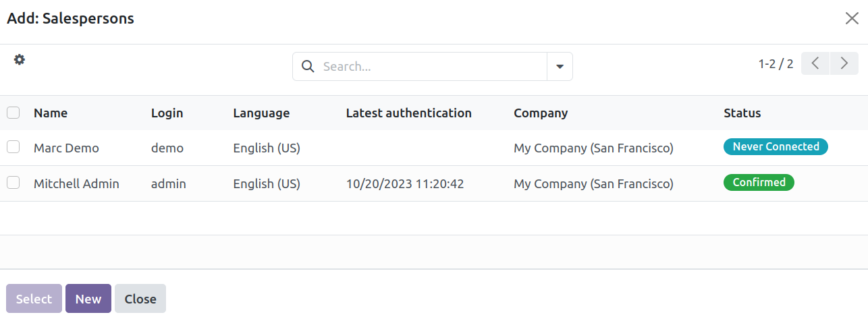Viewport: 868px width, 319px height.
Task: Expand the search filter options dropdown
Action: pyautogui.click(x=560, y=67)
